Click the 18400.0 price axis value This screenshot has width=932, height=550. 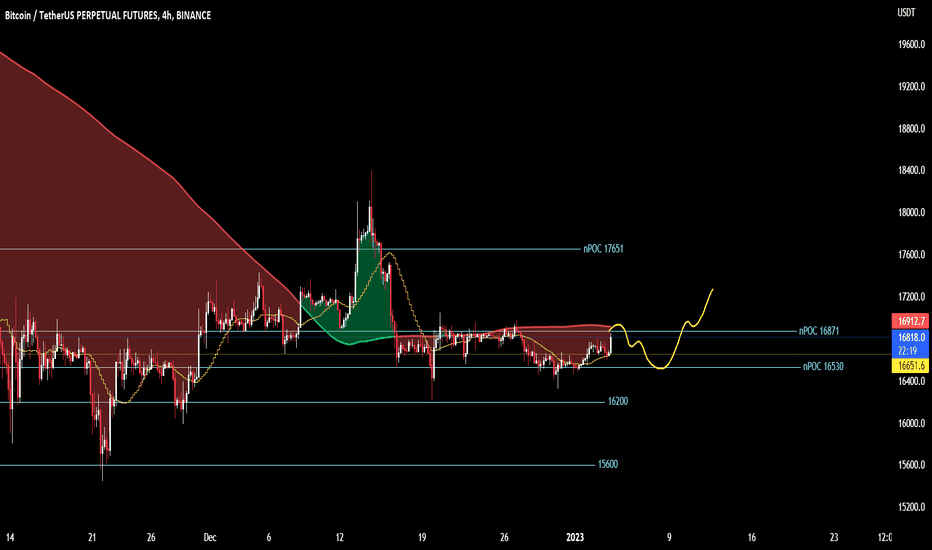click(x=911, y=170)
